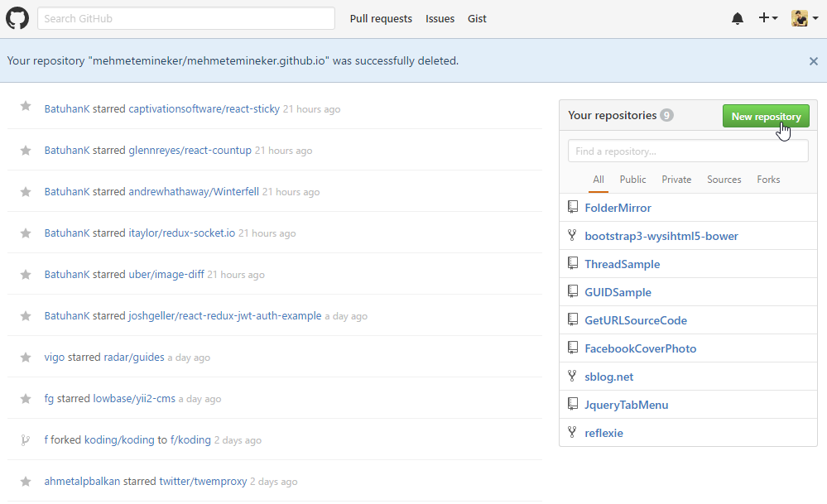Click the fork icon beside bootstrap3-wysihtml5-bower
This screenshot has height=504, width=827.
(x=572, y=235)
